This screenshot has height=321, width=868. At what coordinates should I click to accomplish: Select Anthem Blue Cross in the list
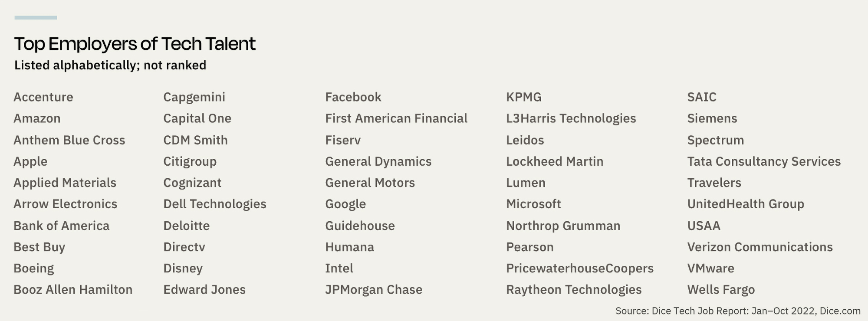tap(69, 140)
